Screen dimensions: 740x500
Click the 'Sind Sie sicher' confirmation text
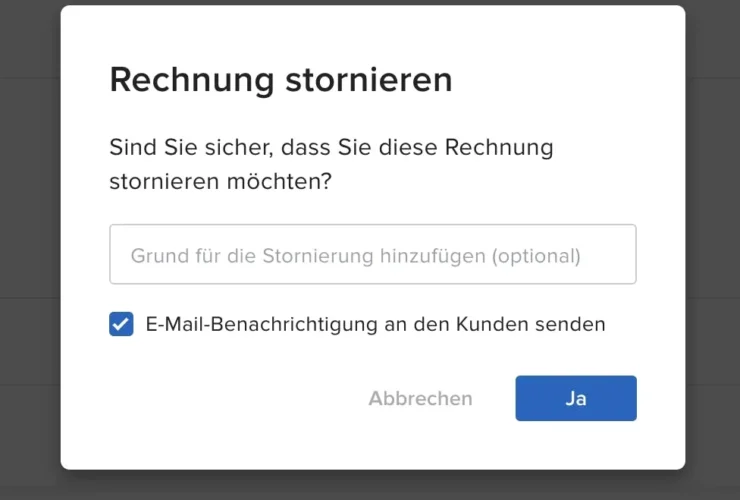click(x=331, y=148)
